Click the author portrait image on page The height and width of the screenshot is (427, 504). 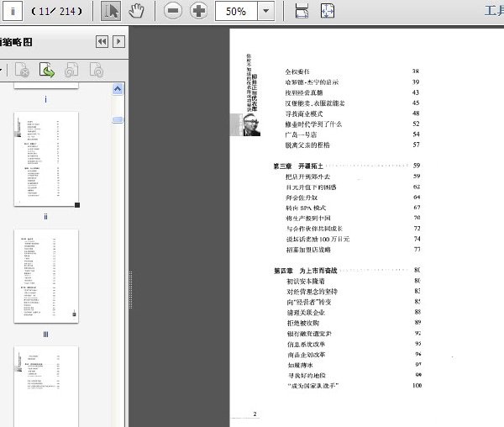coord(251,124)
